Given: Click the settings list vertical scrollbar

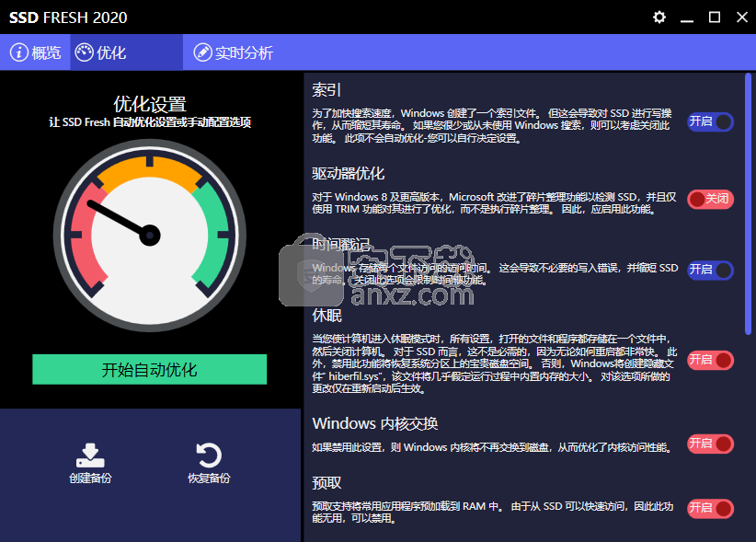Looking at the screenshot, I should [748, 203].
